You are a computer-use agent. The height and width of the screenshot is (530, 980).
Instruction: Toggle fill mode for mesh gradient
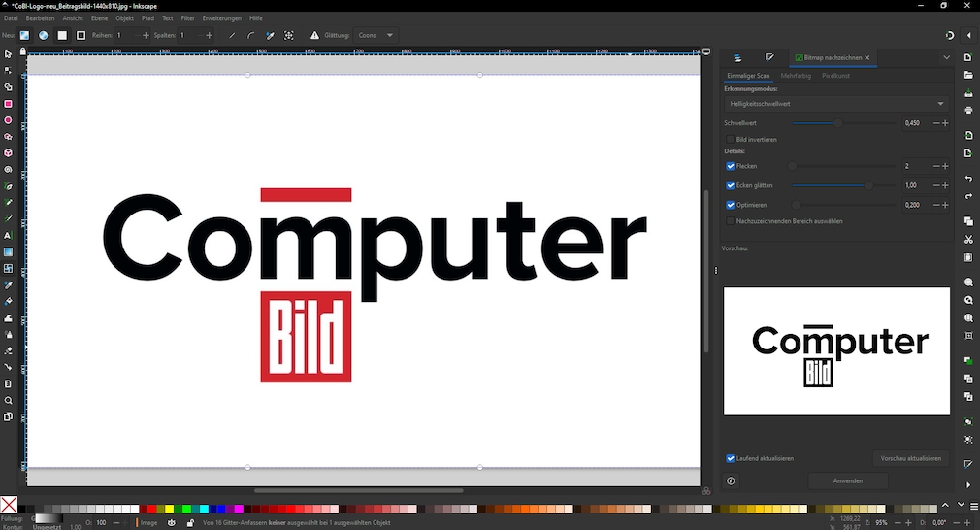[x=62, y=36]
